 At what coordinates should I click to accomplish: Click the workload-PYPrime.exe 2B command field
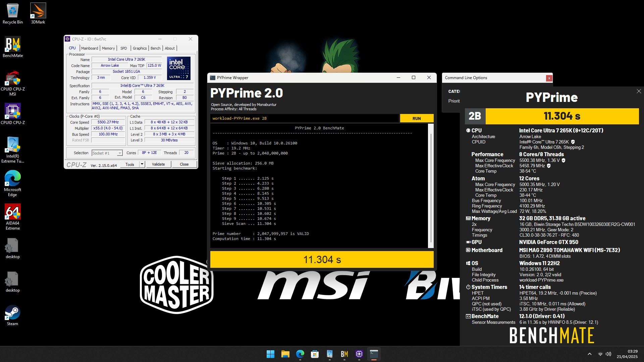tap(305, 118)
